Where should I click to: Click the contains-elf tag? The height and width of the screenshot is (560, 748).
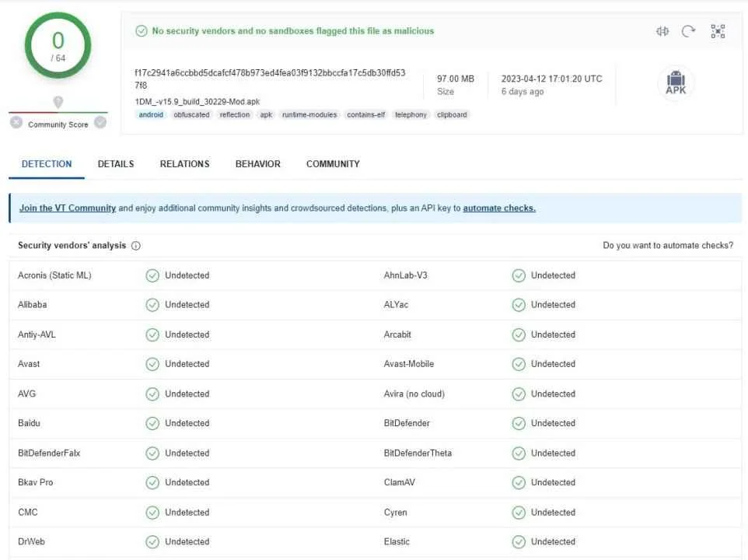[x=366, y=115]
